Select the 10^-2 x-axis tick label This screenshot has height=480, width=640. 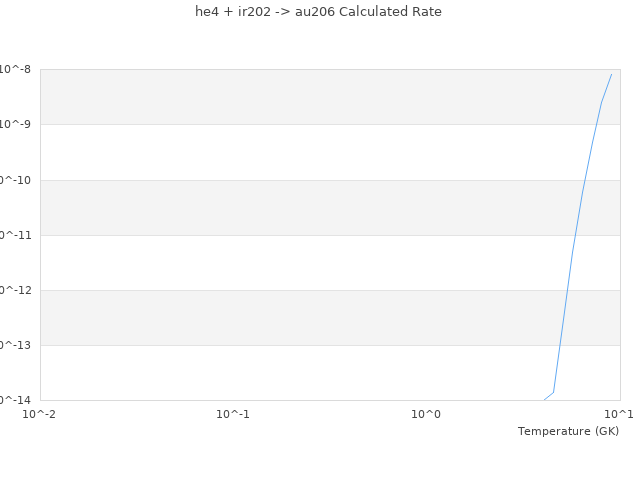coord(40,414)
